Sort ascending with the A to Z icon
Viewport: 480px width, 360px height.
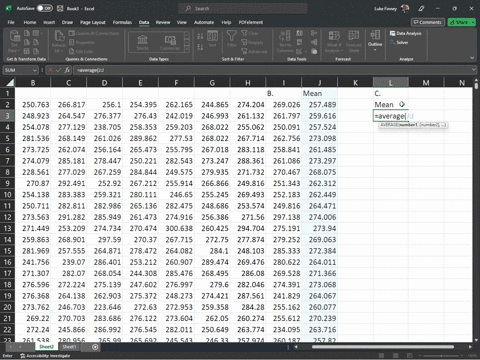[200, 36]
